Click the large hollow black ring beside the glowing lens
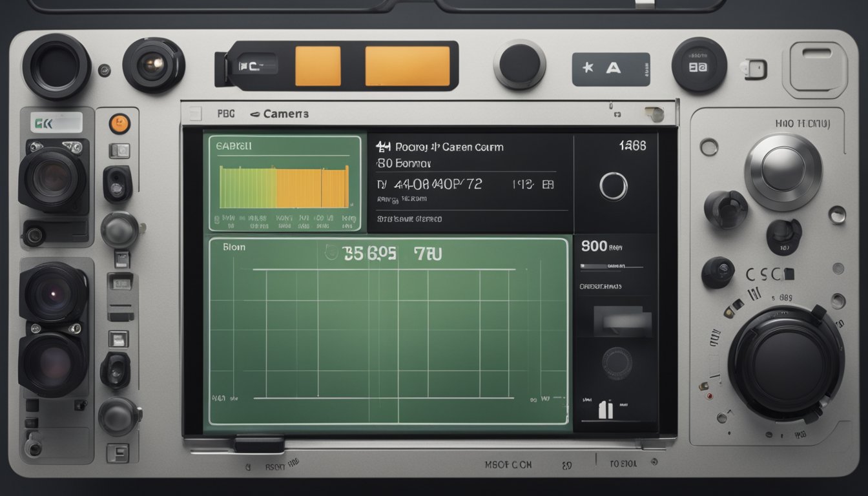The height and width of the screenshot is (496, 868). click(57, 66)
